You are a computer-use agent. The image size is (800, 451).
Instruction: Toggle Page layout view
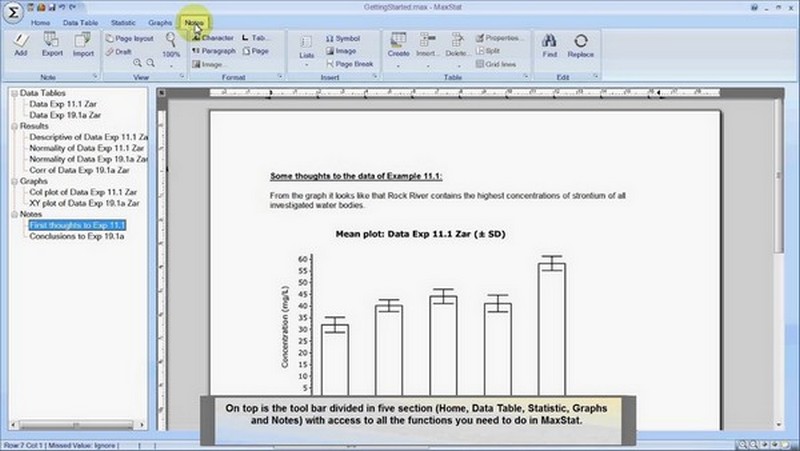pos(130,38)
